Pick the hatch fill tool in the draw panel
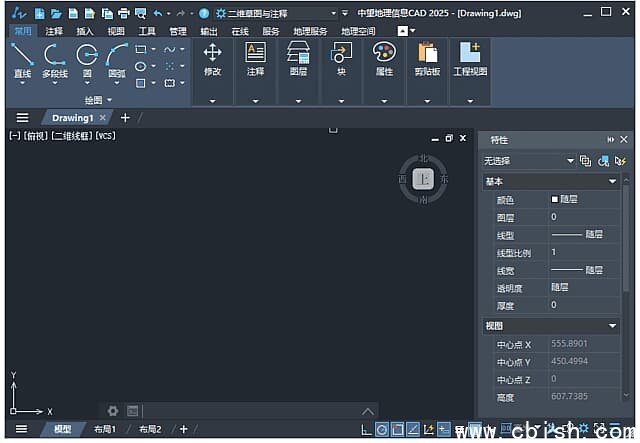640x443 pixels. click(141, 83)
